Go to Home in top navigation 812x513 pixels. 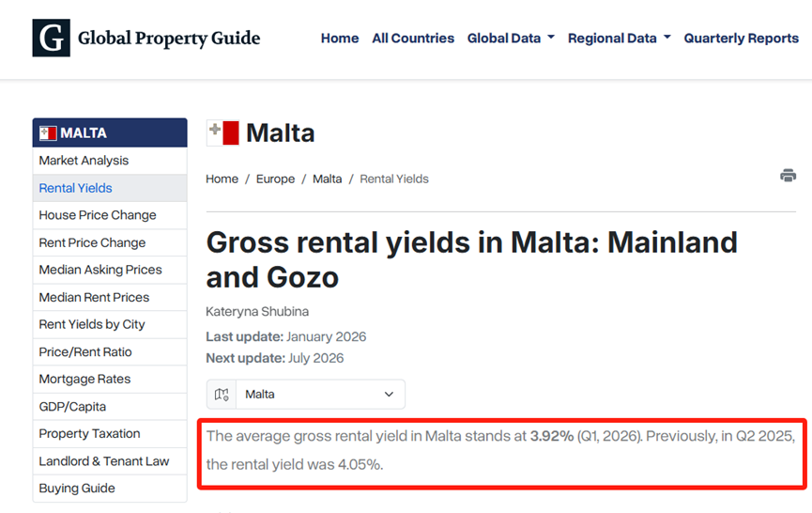[x=340, y=39]
